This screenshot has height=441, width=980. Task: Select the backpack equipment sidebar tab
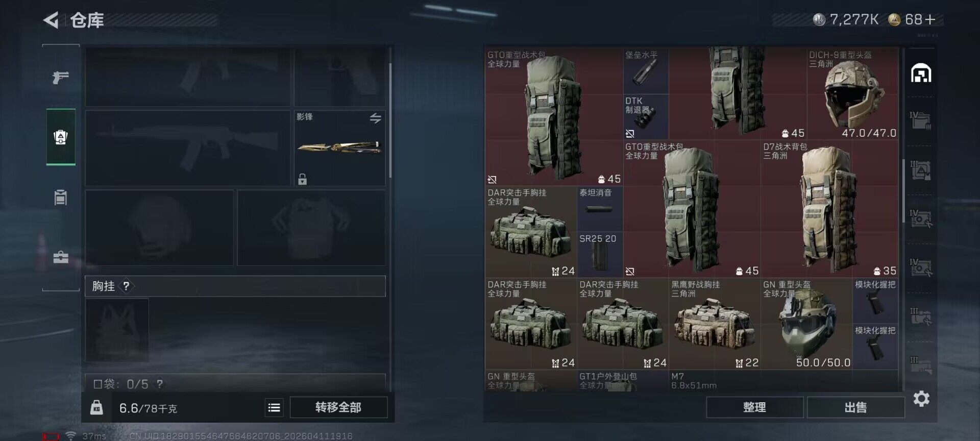61,137
